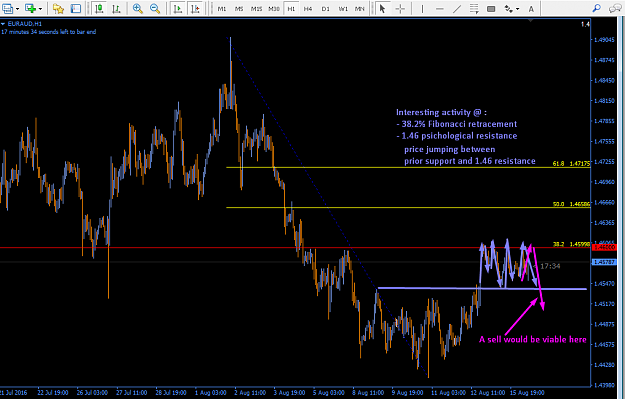
Task: Select the H4 timeframe
Action: pos(308,9)
